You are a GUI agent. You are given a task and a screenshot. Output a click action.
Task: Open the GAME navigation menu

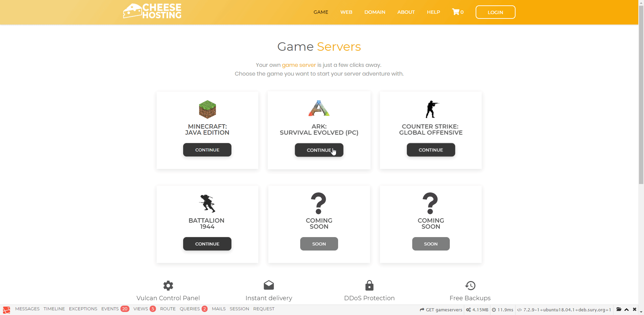click(x=321, y=12)
